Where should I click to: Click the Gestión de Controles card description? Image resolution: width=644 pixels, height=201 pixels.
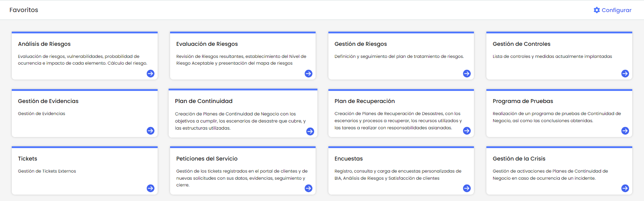pos(552,56)
